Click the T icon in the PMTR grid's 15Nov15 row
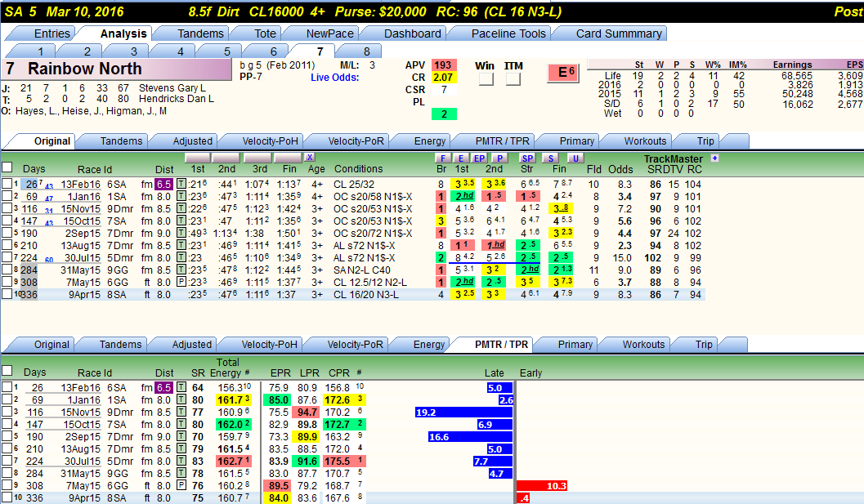Image resolution: width=864 pixels, height=504 pixels. click(181, 412)
